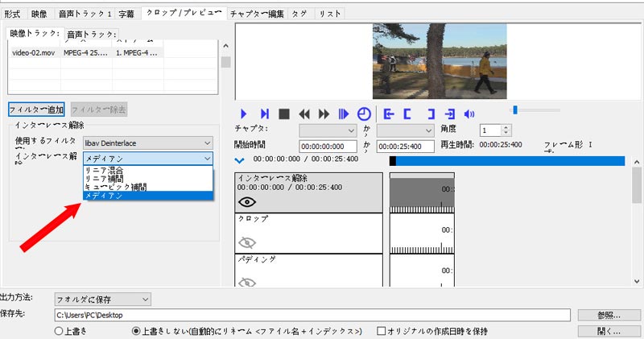Open the 字幕 tab

(126, 14)
